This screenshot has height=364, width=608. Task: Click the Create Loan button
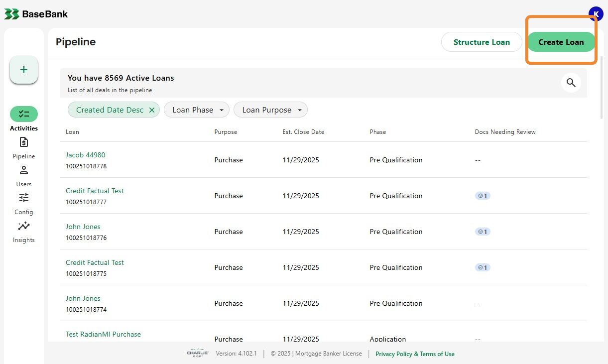coord(561,42)
